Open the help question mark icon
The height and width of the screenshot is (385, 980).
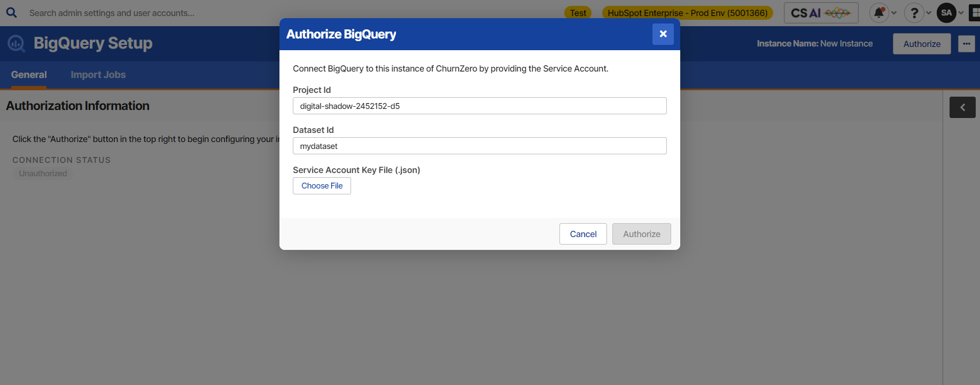(x=914, y=13)
